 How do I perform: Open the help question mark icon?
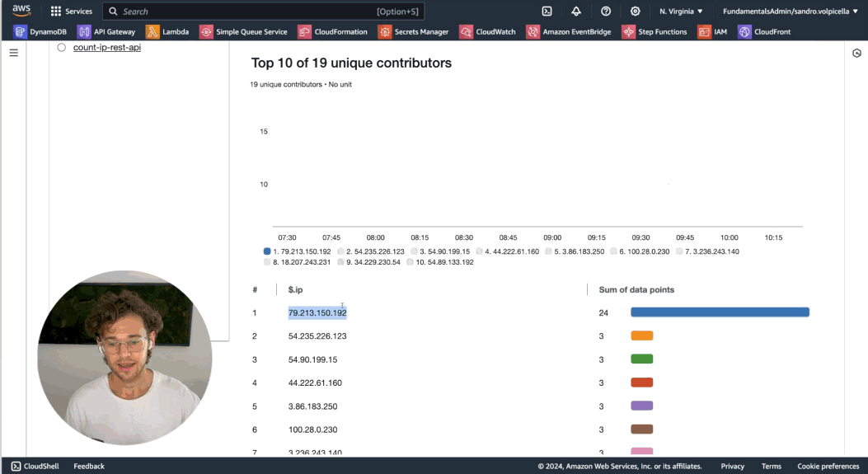tap(606, 11)
